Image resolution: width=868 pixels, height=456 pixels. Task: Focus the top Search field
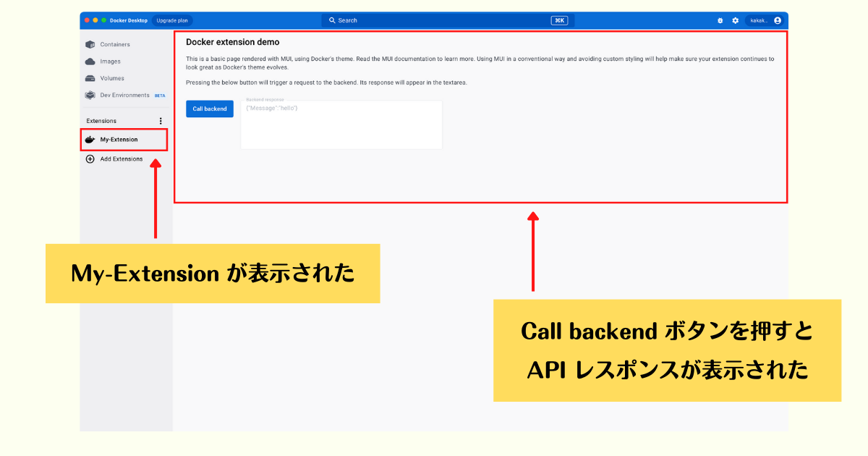[x=448, y=20]
